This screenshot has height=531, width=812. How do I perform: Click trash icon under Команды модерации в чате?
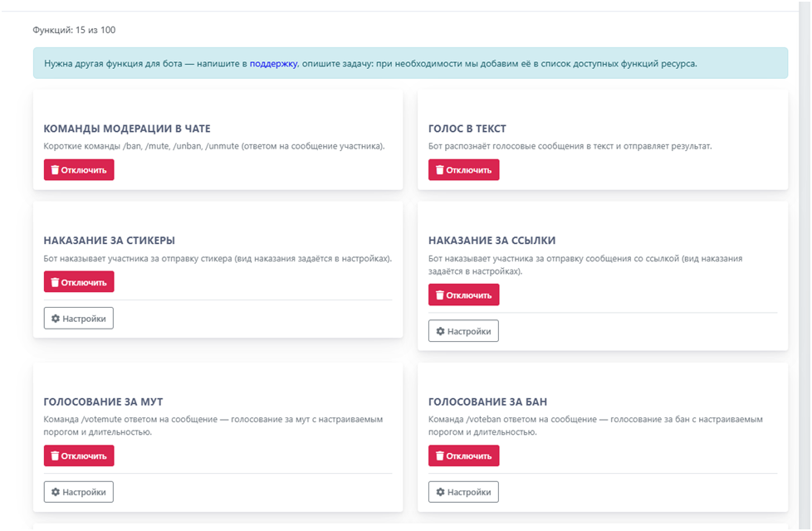[55, 170]
